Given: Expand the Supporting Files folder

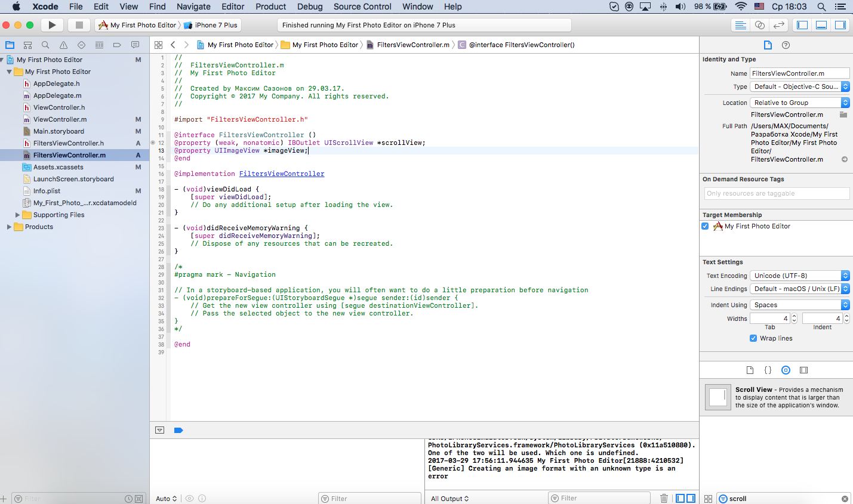Looking at the screenshot, I should click(x=18, y=215).
